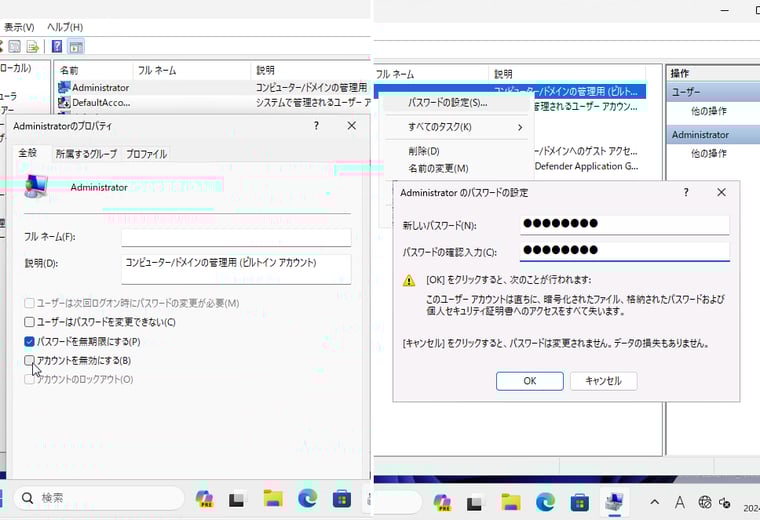Click the management console icon on the taskbar

(x=613, y=501)
